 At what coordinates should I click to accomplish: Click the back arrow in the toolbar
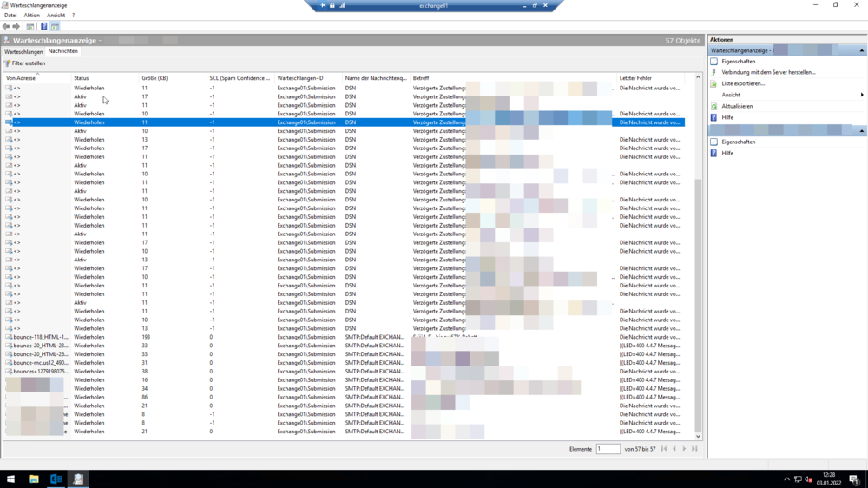point(6,27)
